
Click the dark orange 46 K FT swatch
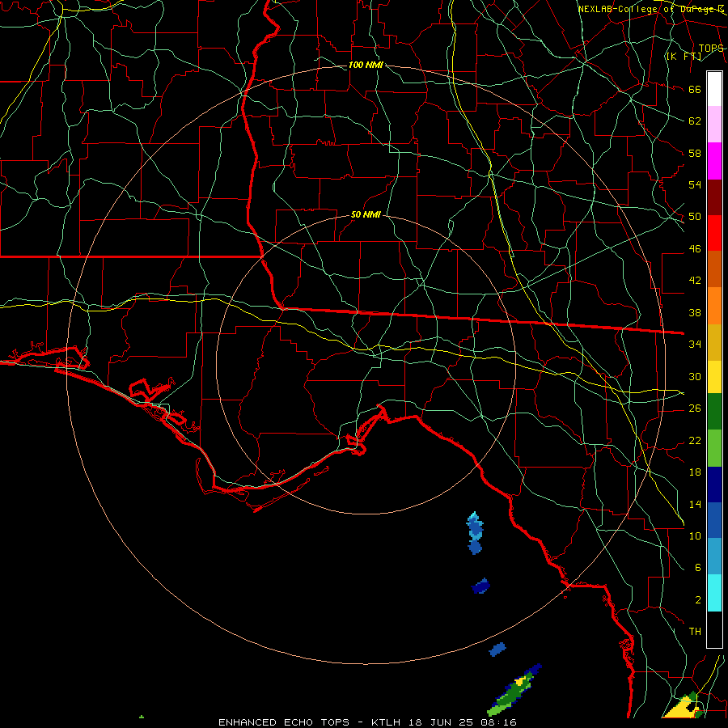pos(714,269)
